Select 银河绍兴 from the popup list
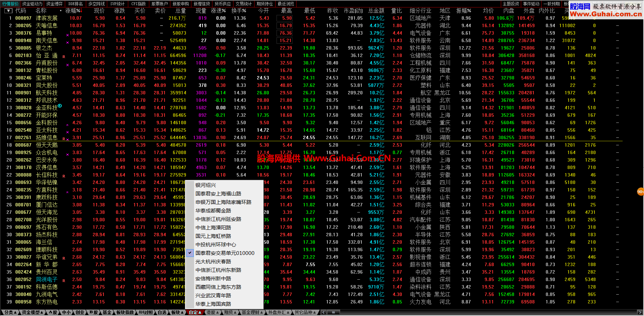The width and height of the screenshot is (644, 316). point(224,185)
